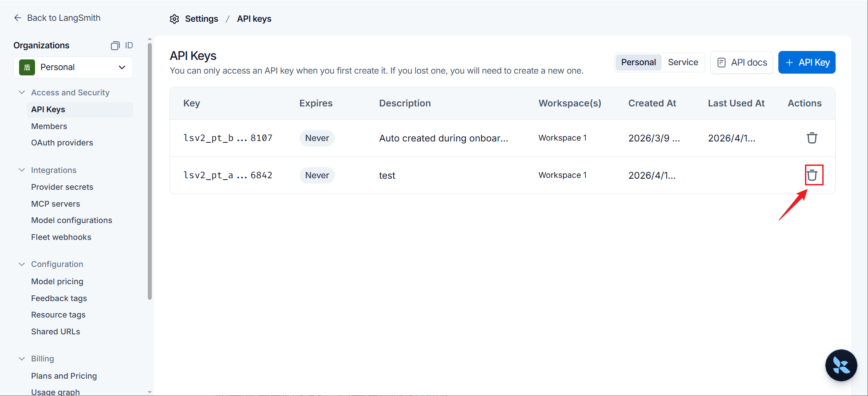Delete the lsv2_pt_a...6842 test key

[x=812, y=175]
